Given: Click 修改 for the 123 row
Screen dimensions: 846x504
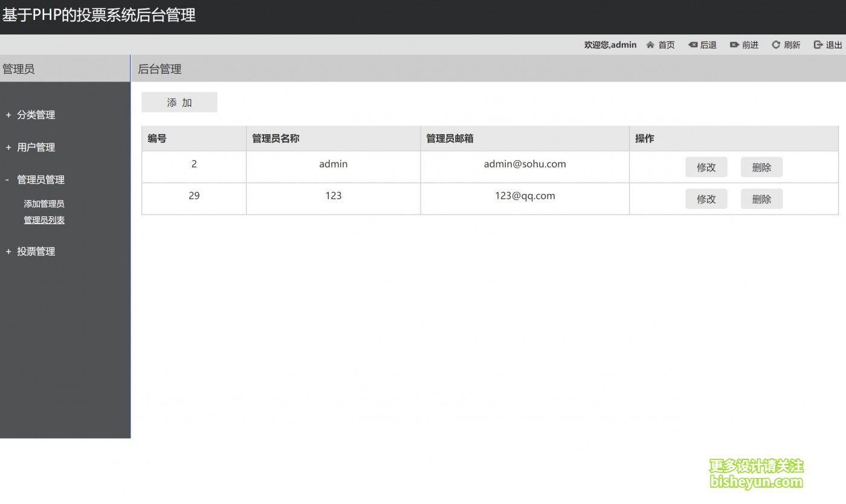Looking at the screenshot, I should (706, 199).
